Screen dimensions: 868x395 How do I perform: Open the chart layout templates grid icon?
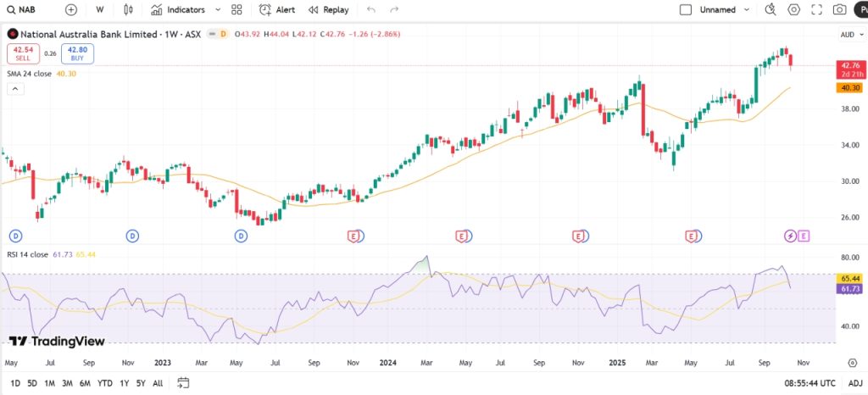236,10
